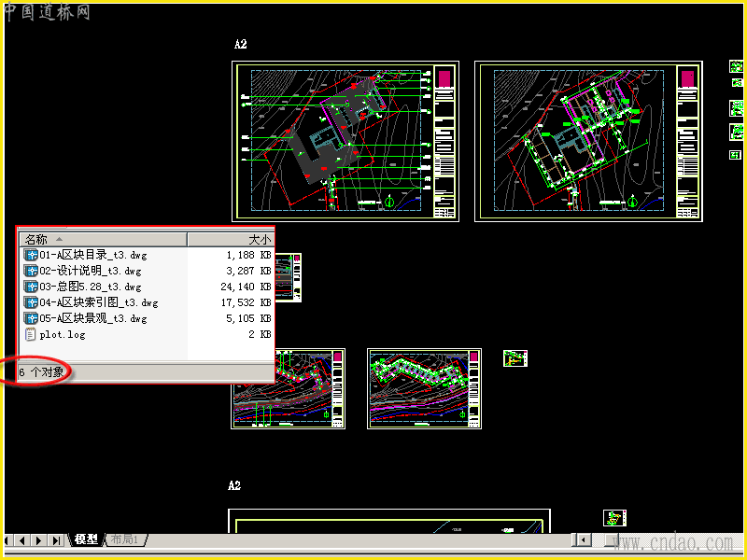Go to previous layout tab arrow
The height and width of the screenshot is (560, 747).
point(22,540)
